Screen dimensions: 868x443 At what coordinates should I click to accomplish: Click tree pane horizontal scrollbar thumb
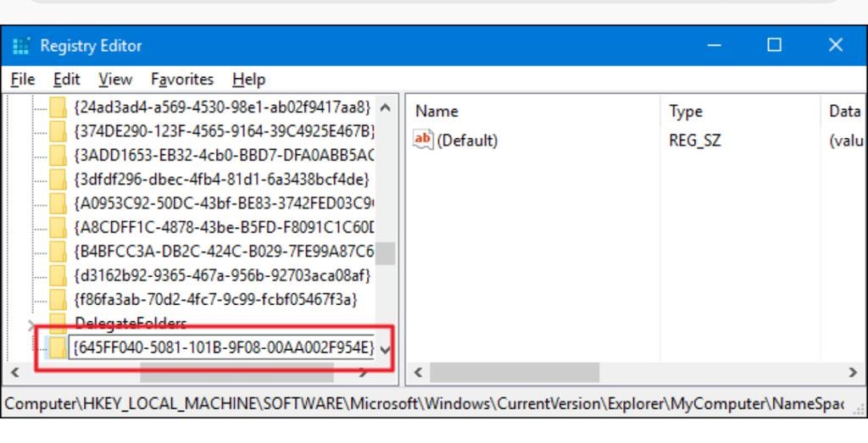tap(236, 373)
